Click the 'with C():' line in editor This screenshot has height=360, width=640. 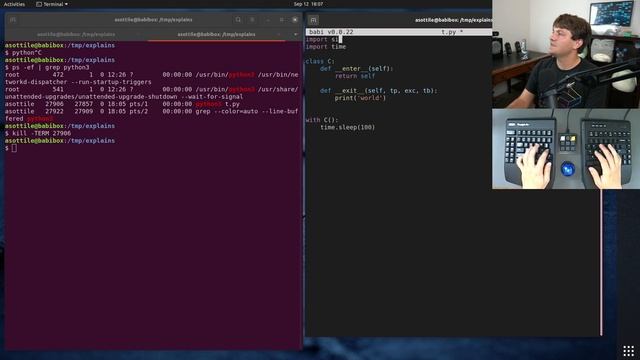click(x=322, y=120)
